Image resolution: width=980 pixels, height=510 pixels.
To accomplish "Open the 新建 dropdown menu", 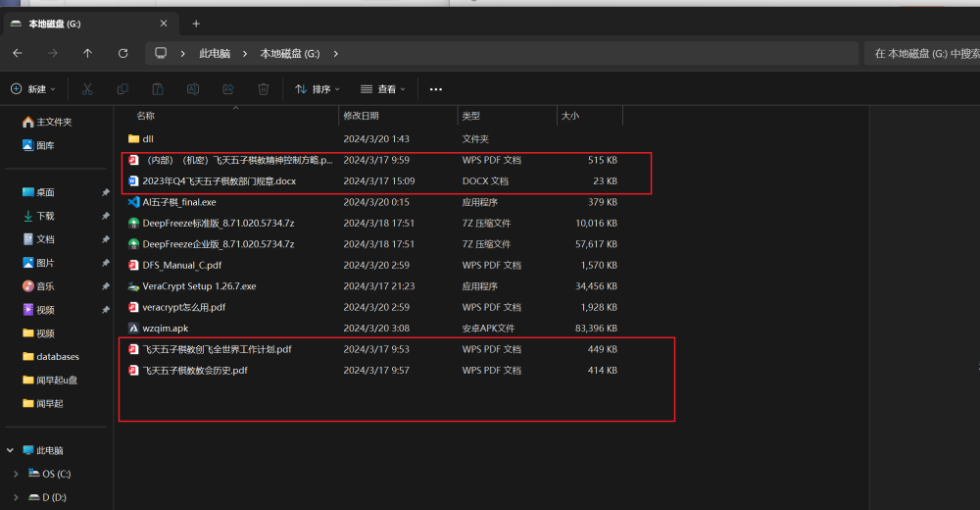I will click(33, 89).
